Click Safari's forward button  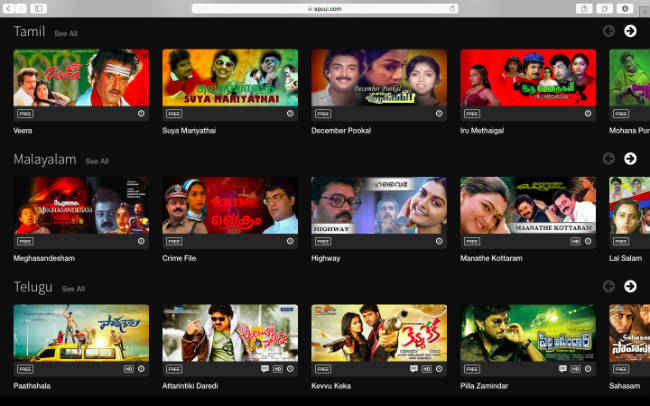coord(21,8)
